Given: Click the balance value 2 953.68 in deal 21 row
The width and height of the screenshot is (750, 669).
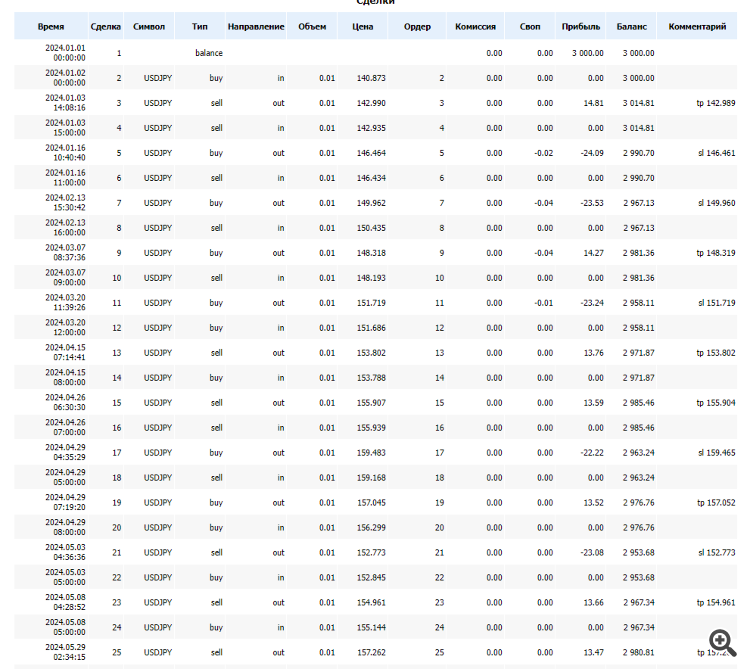Looking at the screenshot, I should [x=639, y=553].
